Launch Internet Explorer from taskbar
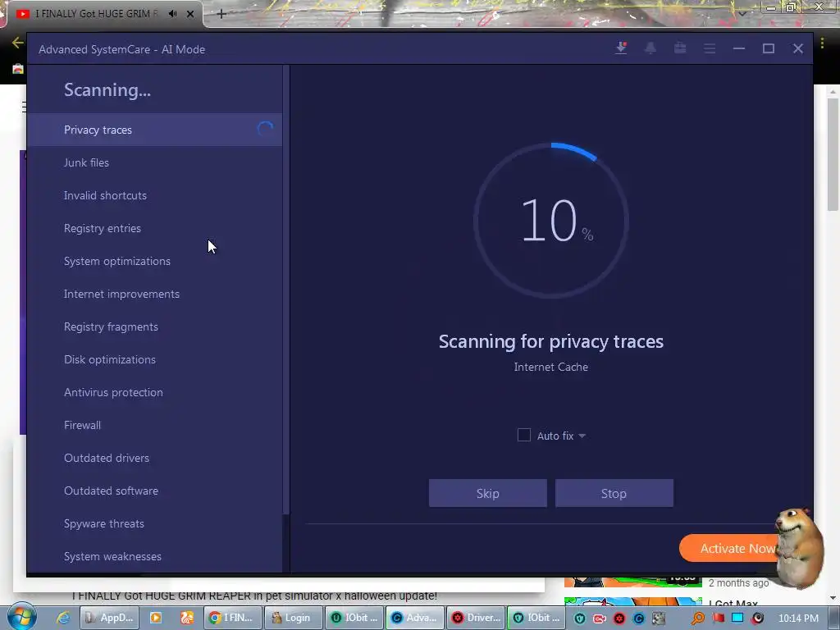 [63, 618]
